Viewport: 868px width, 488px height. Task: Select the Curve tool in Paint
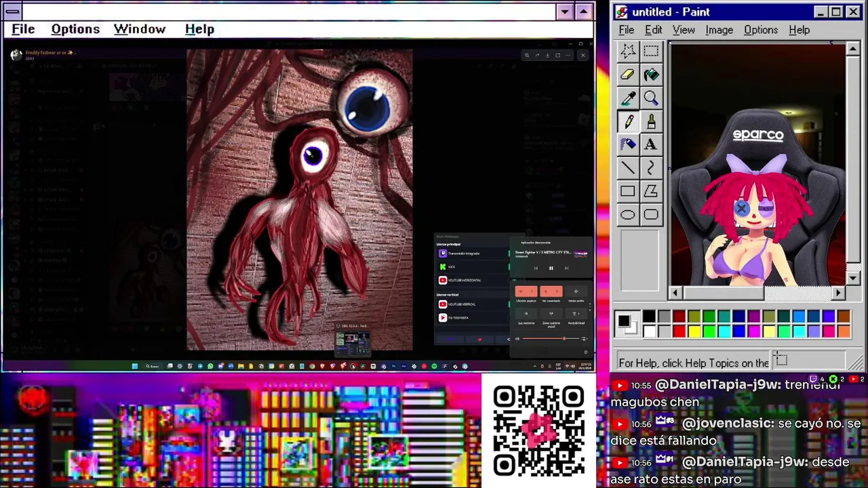[x=651, y=167]
